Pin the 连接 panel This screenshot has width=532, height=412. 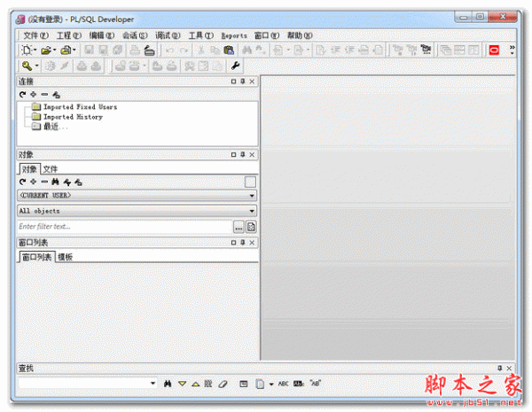point(243,82)
